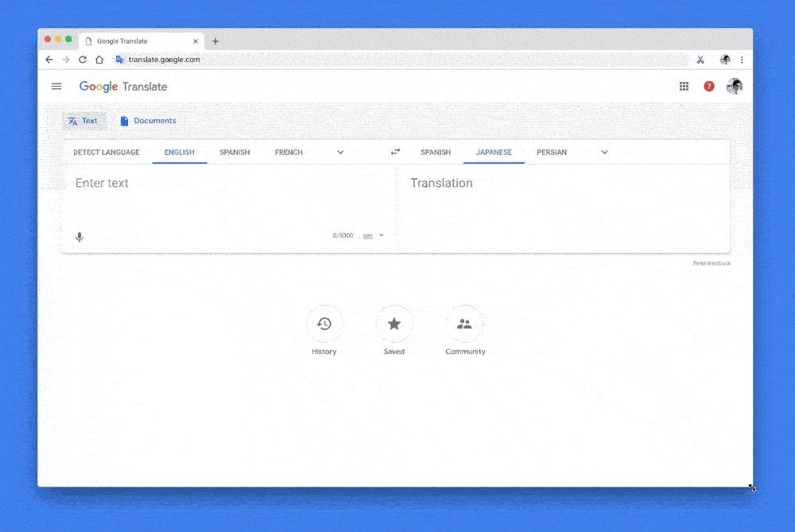This screenshot has height=532, width=795.
Task: Click the site info icon in address bar
Action: (119, 60)
